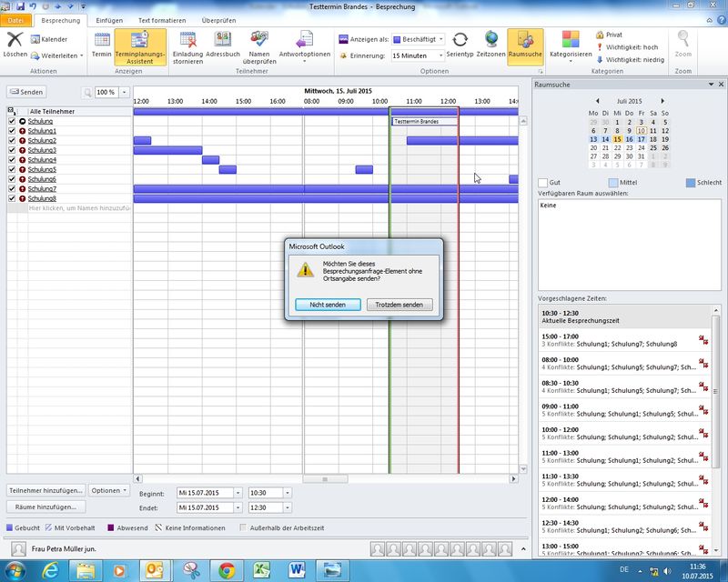Uncheck the Schulung8 attendee checkbox
Screen dimensions: 728x582
click(12, 198)
